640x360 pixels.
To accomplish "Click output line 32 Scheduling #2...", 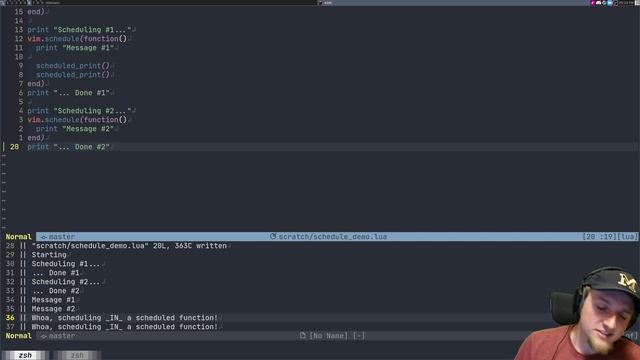I will [66, 282].
